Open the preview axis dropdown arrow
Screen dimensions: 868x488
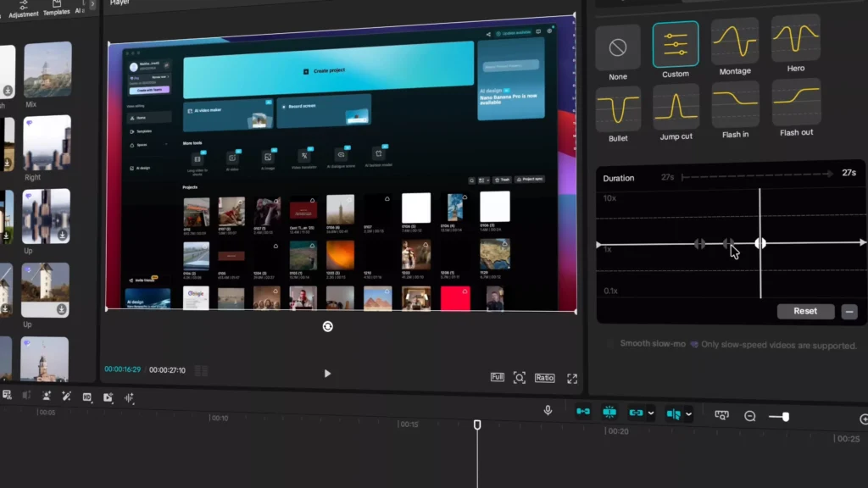689,414
